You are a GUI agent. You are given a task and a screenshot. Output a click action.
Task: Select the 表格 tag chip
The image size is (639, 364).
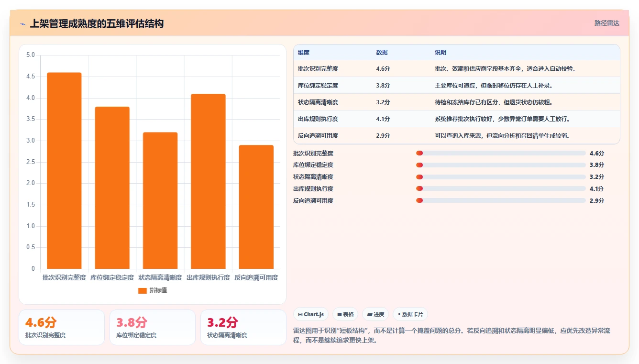pos(345,314)
